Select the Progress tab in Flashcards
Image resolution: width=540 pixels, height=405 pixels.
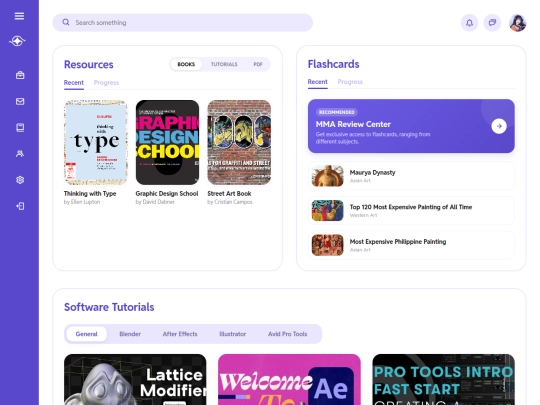[350, 82]
